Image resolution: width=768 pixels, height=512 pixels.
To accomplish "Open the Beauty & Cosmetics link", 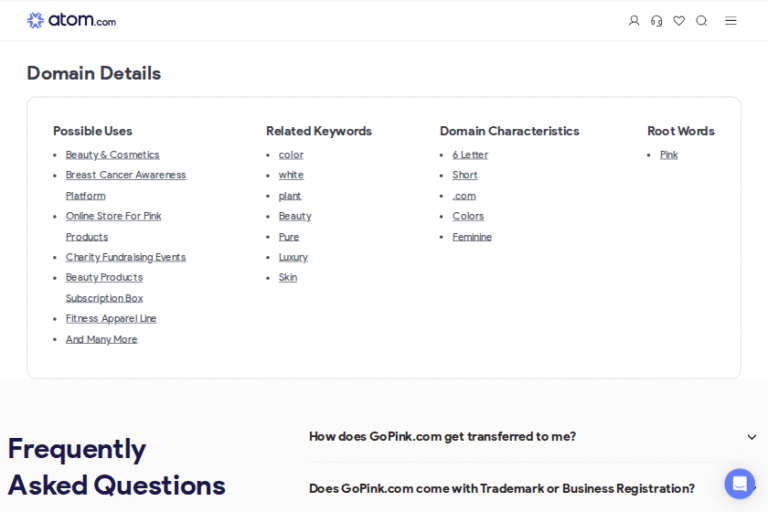I will [x=112, y=155].
